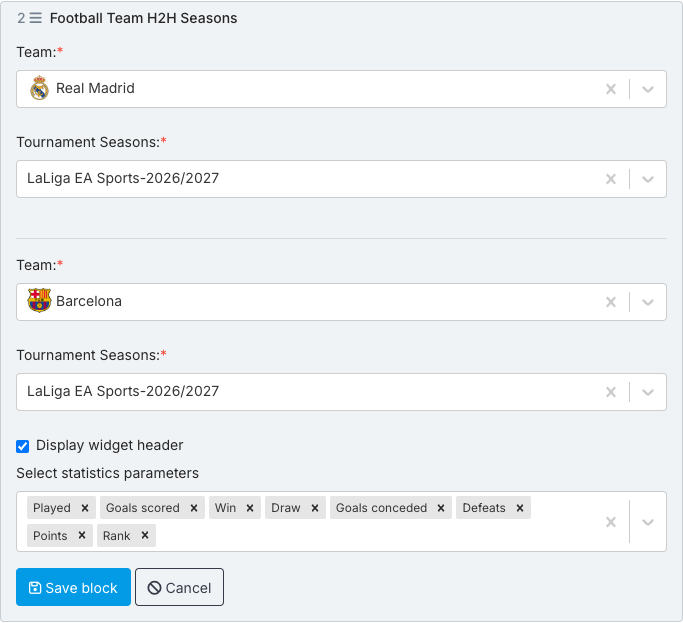The height and width of the screenshot is (623, 683).
Task: Remove the Played statistic tag
Action: pyautogui.click(x=85, y=508)
